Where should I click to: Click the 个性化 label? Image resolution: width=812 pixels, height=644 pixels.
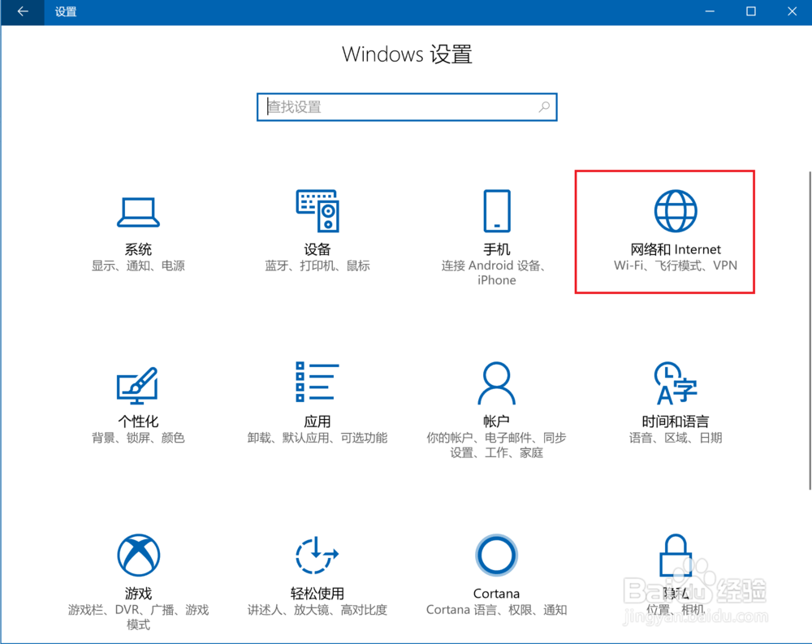click(x=138, y=421)
